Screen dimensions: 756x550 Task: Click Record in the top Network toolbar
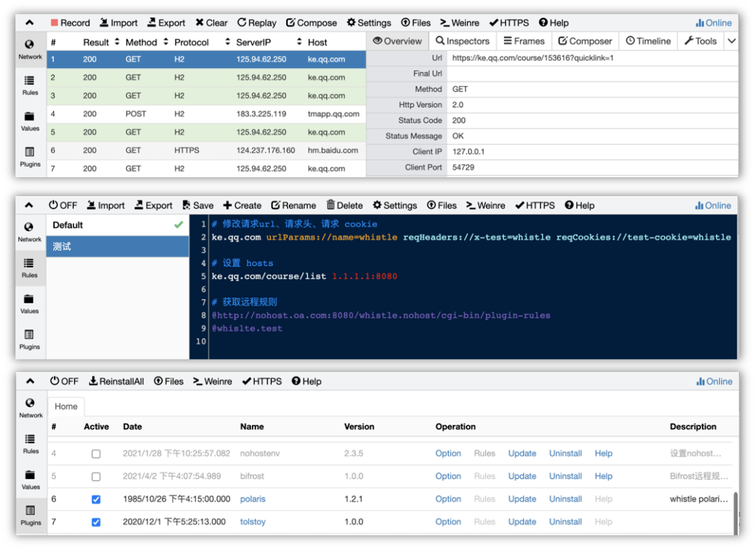coord(70,22)
